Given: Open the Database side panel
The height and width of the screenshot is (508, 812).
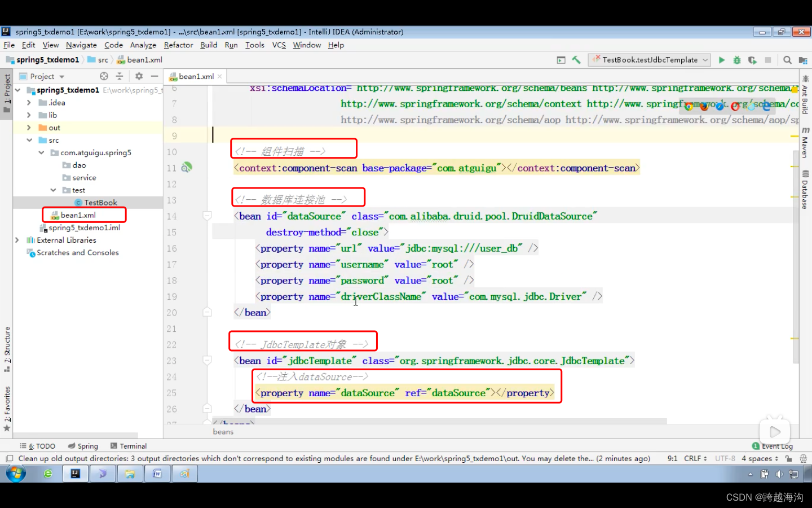Looking at the screenshot, I should (805, 190).
